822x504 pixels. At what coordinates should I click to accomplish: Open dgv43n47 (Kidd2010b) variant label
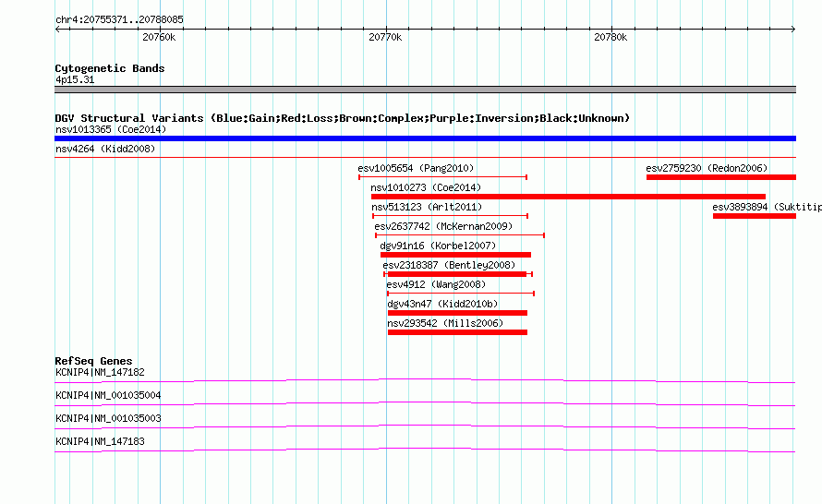(442, 304)
